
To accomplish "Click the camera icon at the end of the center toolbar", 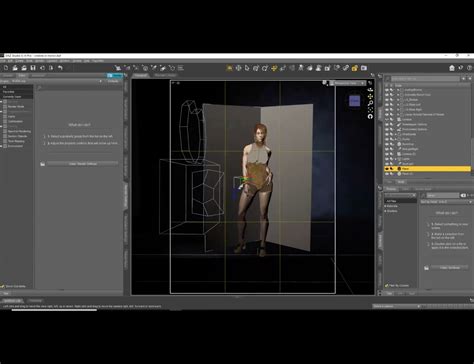I will pyautogui.click(x=364, y=68).
